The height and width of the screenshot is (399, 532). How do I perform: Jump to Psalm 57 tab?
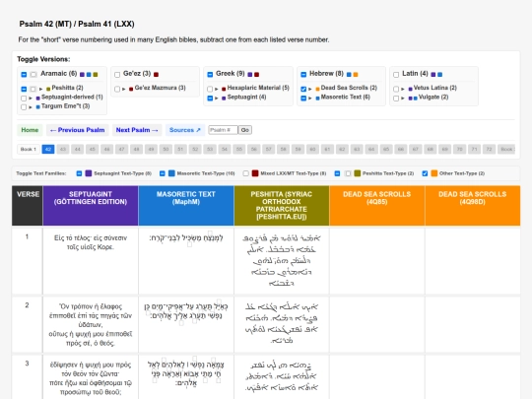click(x=268, y=149)
